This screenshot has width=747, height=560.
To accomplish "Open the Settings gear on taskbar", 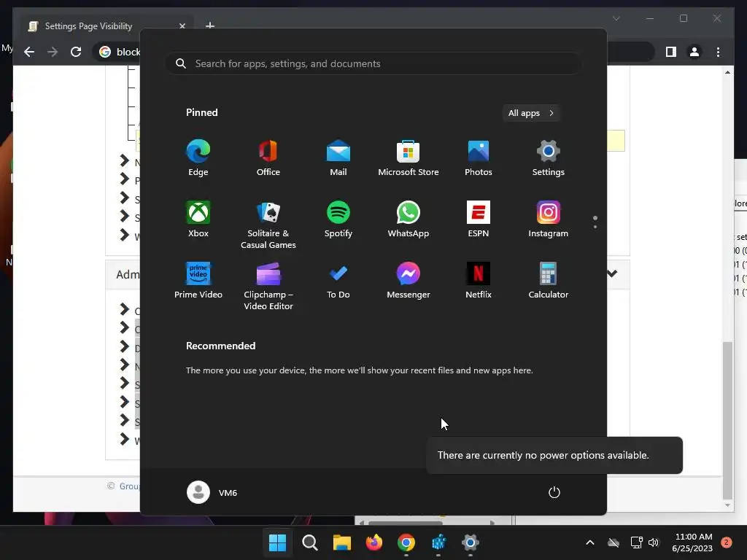I will 471,542.
